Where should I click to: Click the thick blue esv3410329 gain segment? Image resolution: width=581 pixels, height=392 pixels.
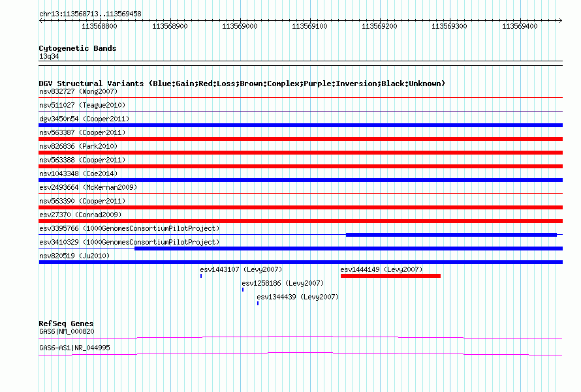pos(349,249)
